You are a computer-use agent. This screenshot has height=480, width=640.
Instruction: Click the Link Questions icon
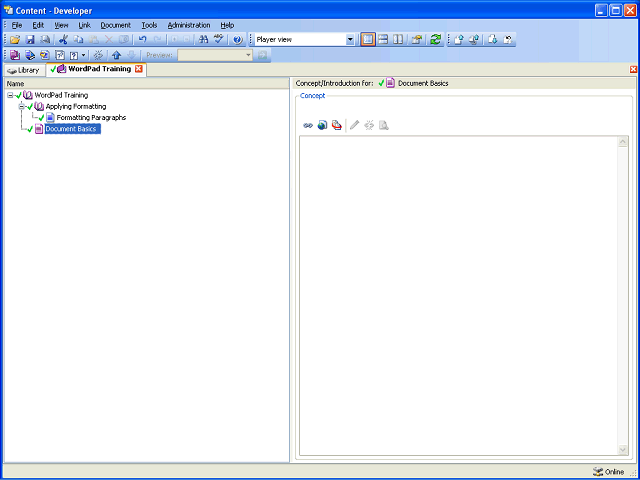(x=45, y=55)
